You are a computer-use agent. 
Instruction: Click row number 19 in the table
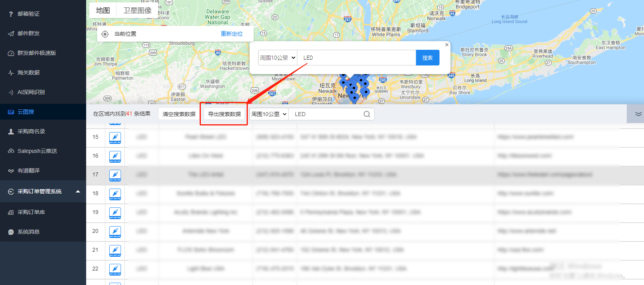tap(96, 212)
